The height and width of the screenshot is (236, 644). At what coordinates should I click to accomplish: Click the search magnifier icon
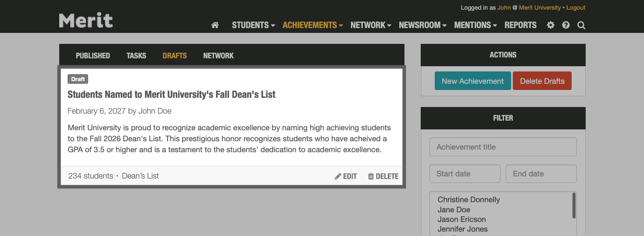tap(581, 25)
